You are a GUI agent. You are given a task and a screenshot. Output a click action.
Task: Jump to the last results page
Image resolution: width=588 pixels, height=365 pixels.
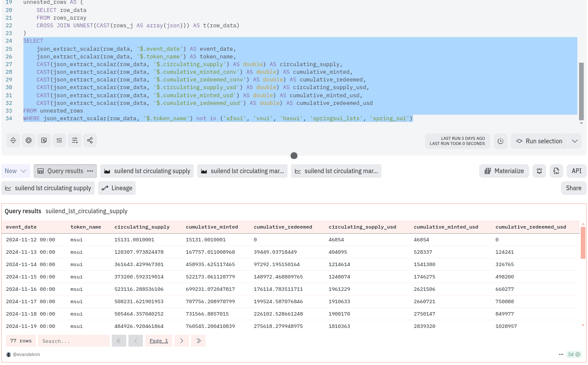pos(198,341)
